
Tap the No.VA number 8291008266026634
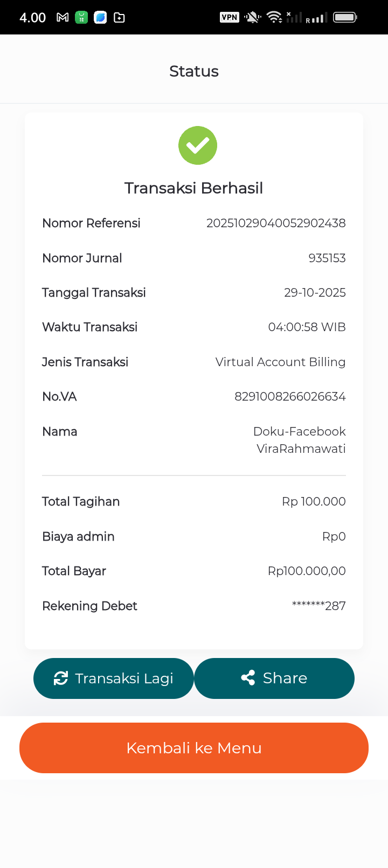pyautogui.click(x=290, y=396)
